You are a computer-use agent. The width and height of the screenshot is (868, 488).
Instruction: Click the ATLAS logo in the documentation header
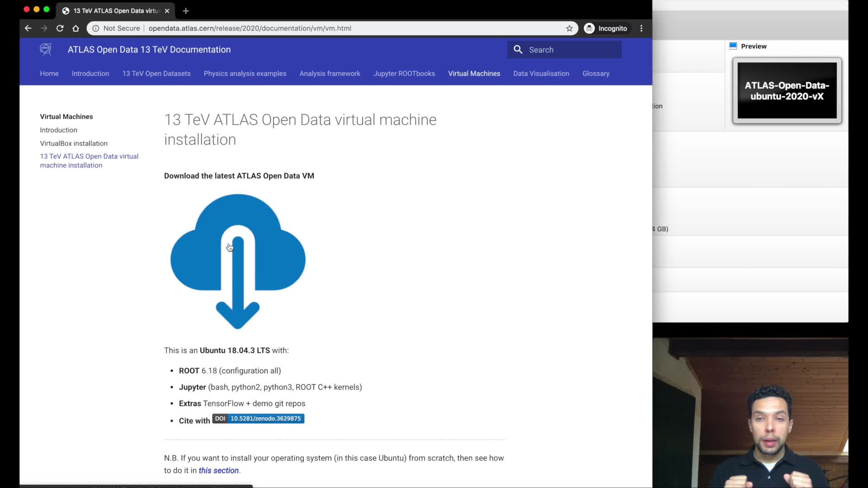(45, 50)
